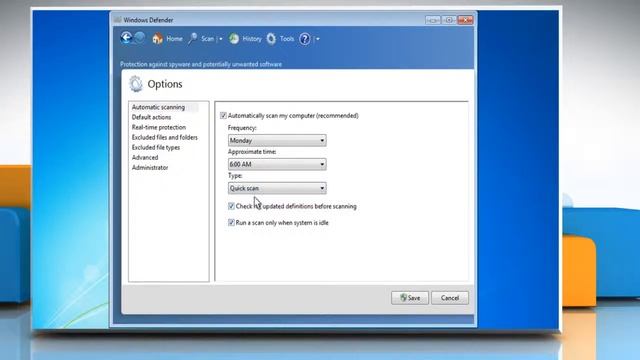This screenshot has width=640, height=360.
Task: Minimize the Windows Defender window
Action: click(x=433, y=20)
